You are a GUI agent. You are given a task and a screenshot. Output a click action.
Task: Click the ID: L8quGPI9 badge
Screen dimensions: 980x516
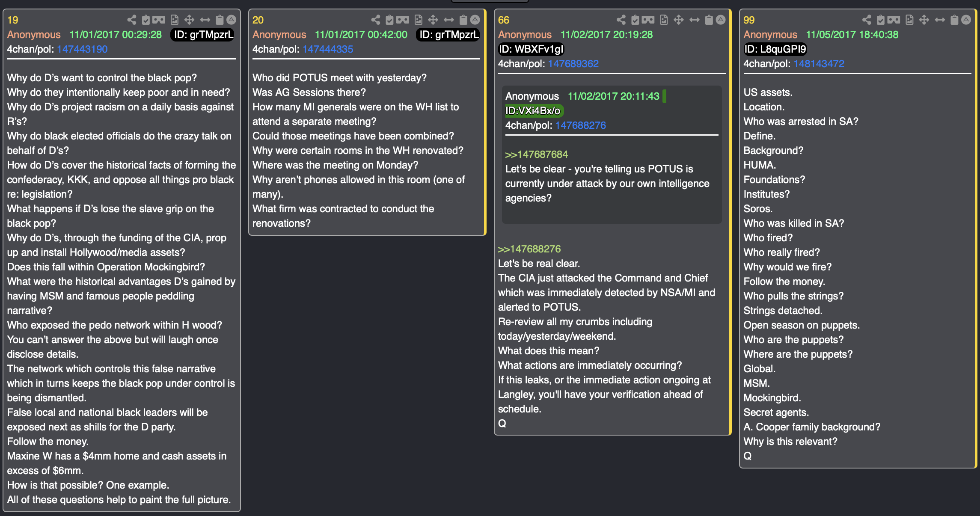point(775,49)
